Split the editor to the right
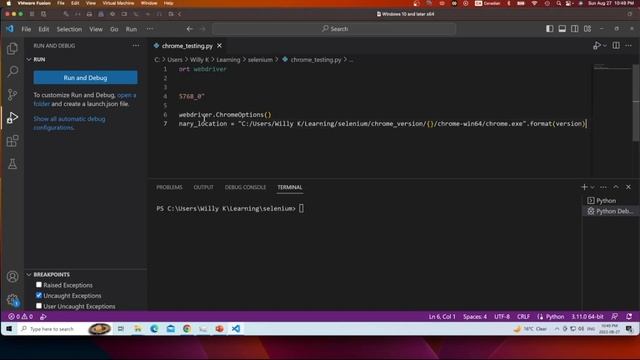Screen dimensions: 640x360 click(x=616, y=46)
